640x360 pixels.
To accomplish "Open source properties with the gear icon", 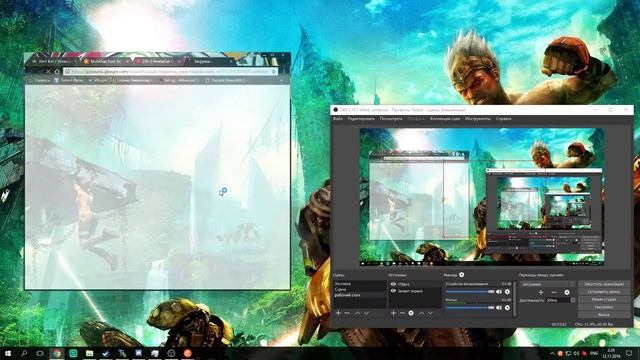I will point(411,313).
